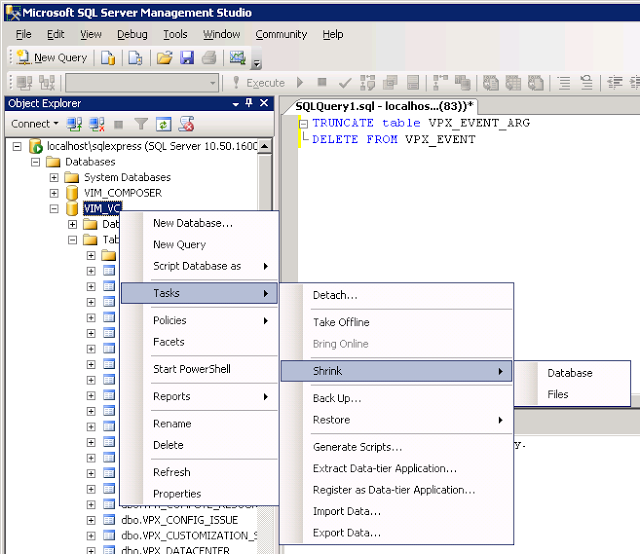Click the New Query toolbar button
Image resolution: width=640 pixels, height=554 pixels.
50,58
